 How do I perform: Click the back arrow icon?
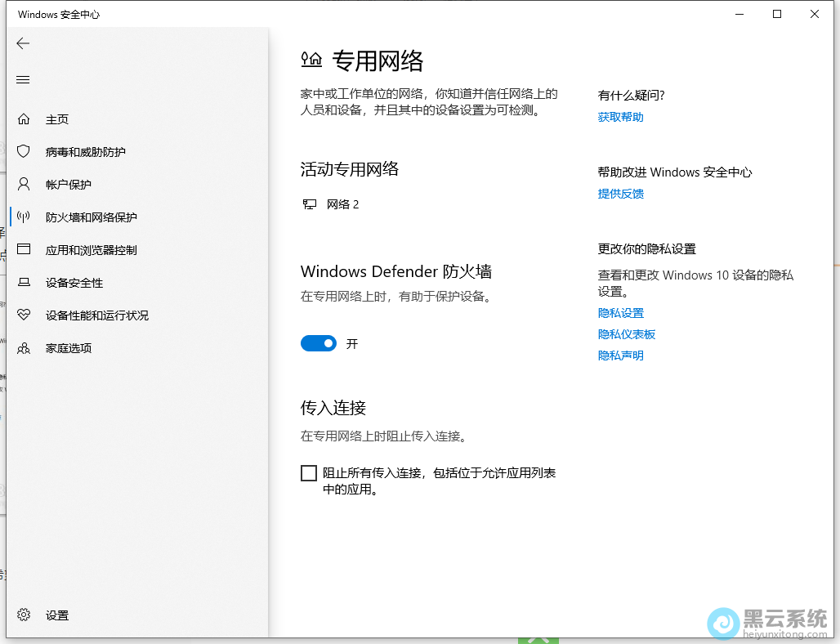tap(23, 43)
